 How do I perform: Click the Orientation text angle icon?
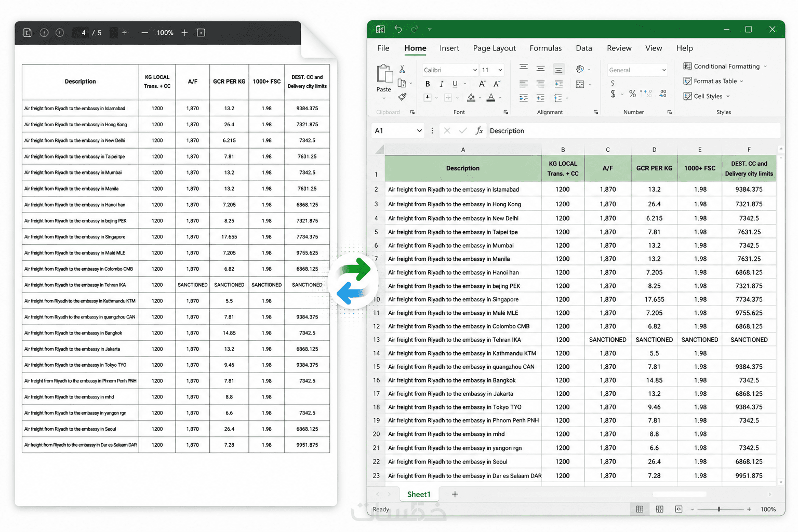[x=580, y=69]
